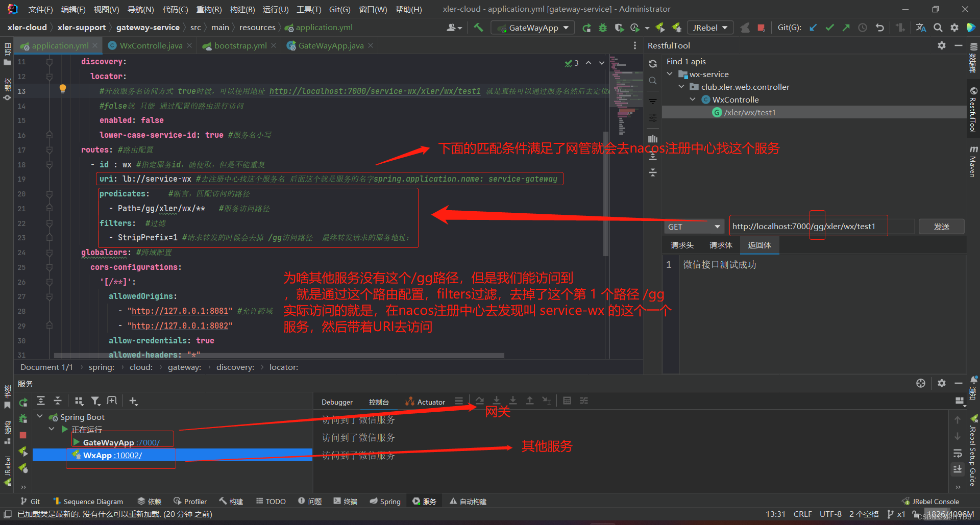Click Collapse All icon in the Services toolbar
This screenshot has height=525, width=980.
tap(58, 401)
